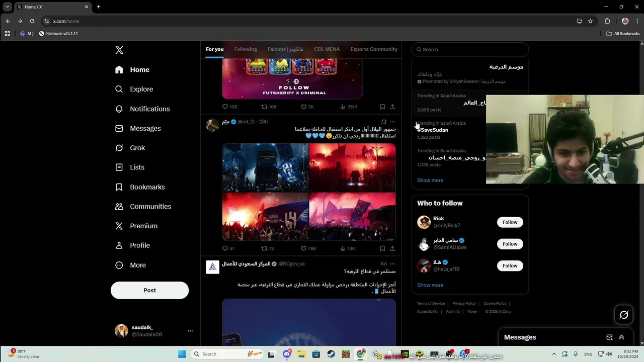Switch to the For you tab
644x362 pixels.
214,49
